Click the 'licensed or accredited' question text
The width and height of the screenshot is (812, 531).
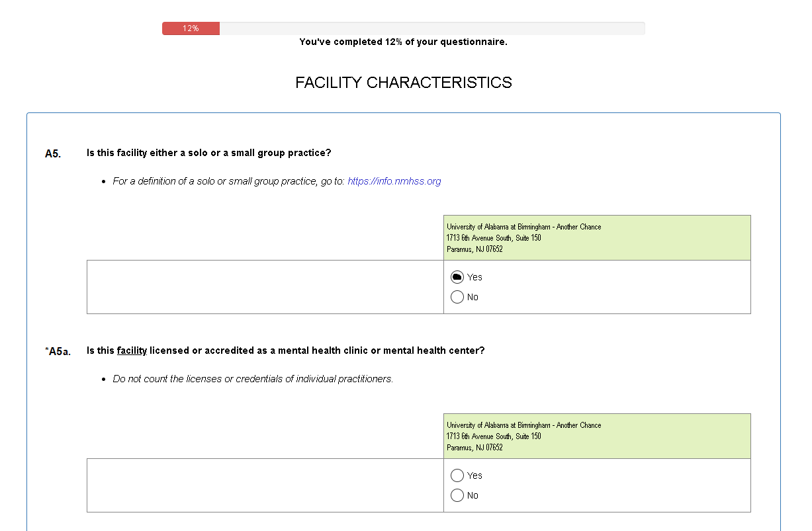click(318, 350)
